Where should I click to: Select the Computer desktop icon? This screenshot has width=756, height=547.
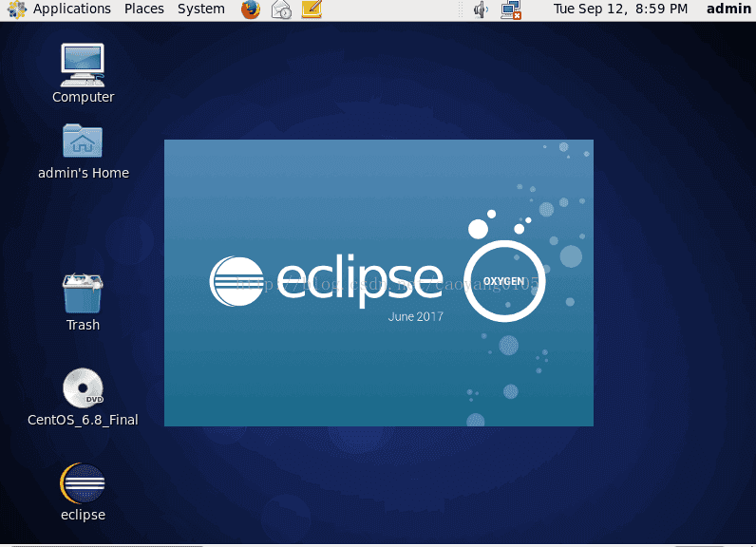pos(83,73)
